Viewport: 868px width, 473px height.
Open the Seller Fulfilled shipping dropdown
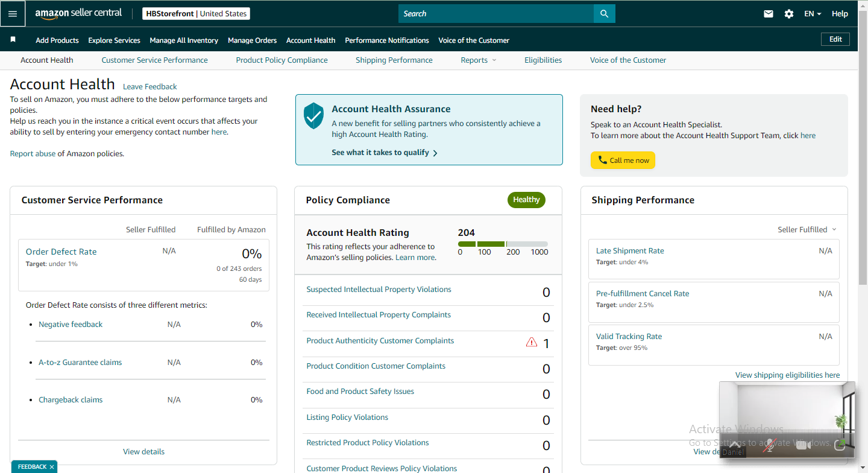807,229
